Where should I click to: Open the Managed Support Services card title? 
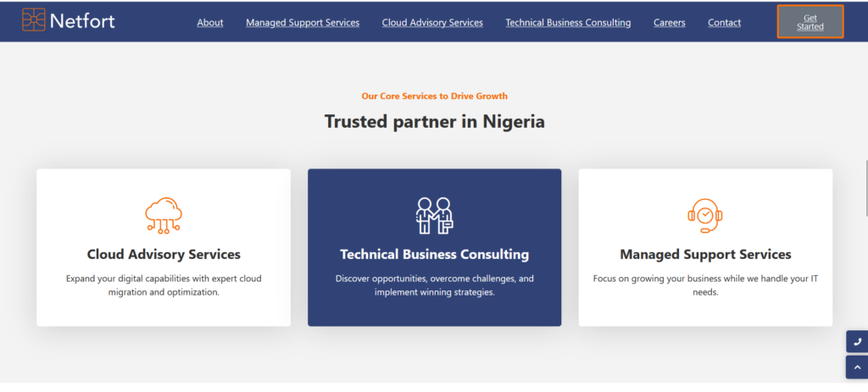pyautogui.click(x=705, y=254)
